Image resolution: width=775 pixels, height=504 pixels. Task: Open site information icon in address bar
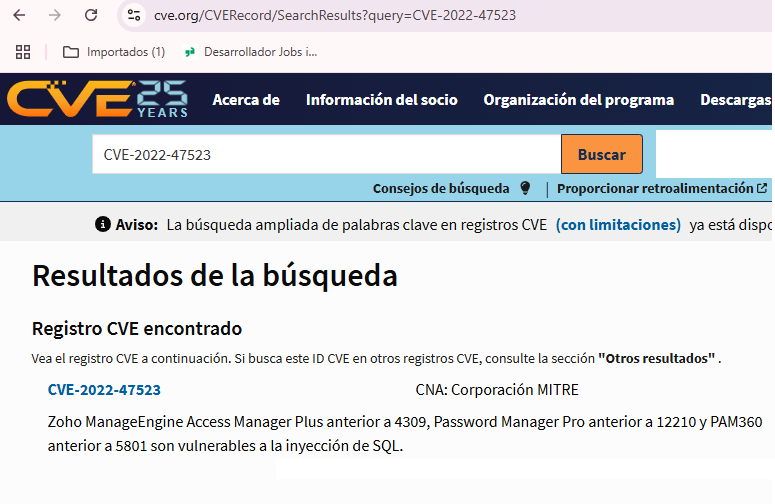134,15
